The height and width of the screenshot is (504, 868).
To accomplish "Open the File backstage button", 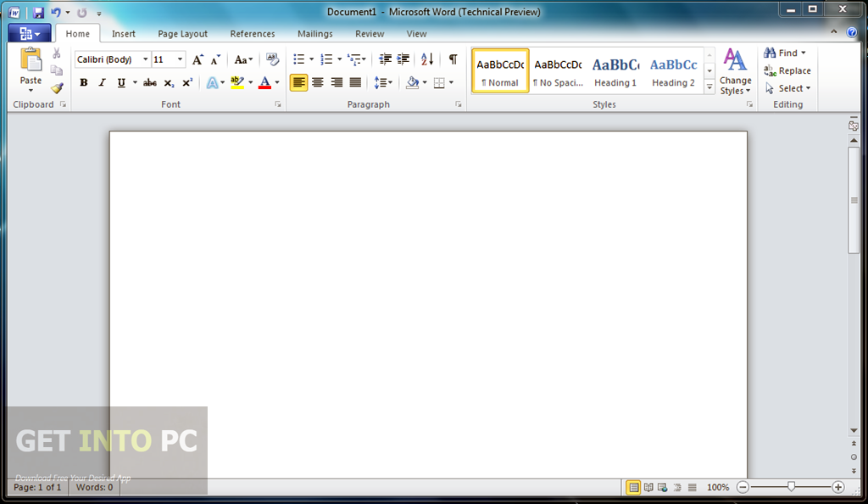I will pos(30,34).
